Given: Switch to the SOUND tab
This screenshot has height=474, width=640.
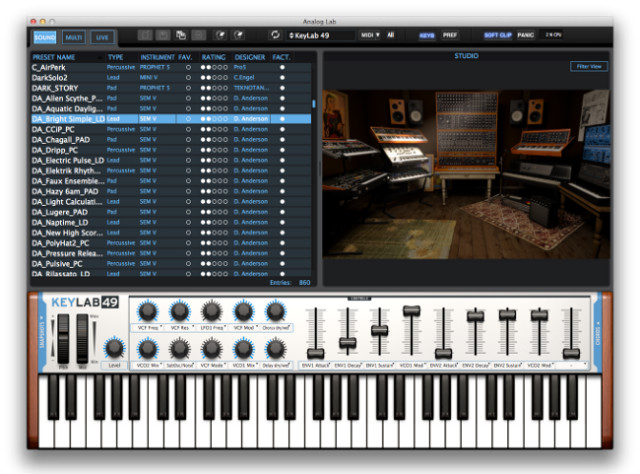Looking at the screenshot, I should pyautogui.click(x=44, y=38).
